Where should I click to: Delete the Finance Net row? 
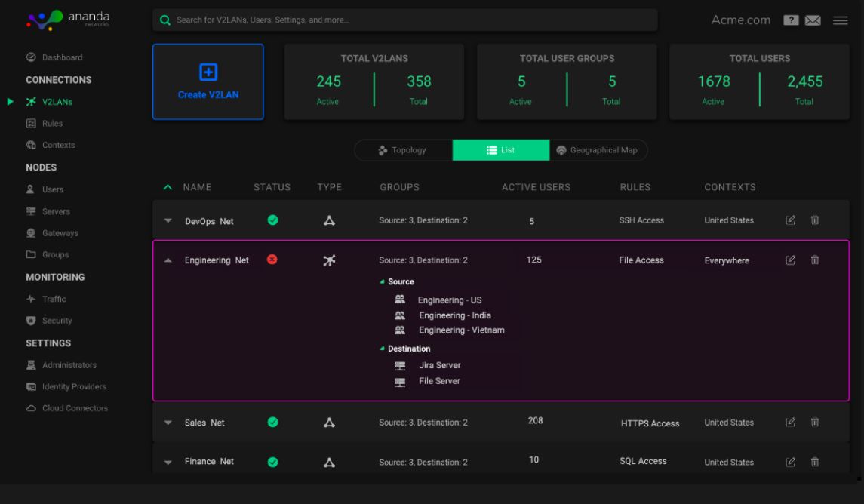[x=814, y=463]
